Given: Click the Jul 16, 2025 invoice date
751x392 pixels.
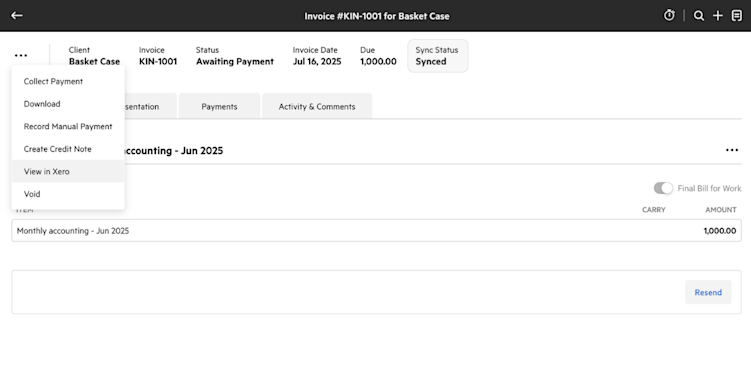Looking at the screenshot, I should (317, 61).
